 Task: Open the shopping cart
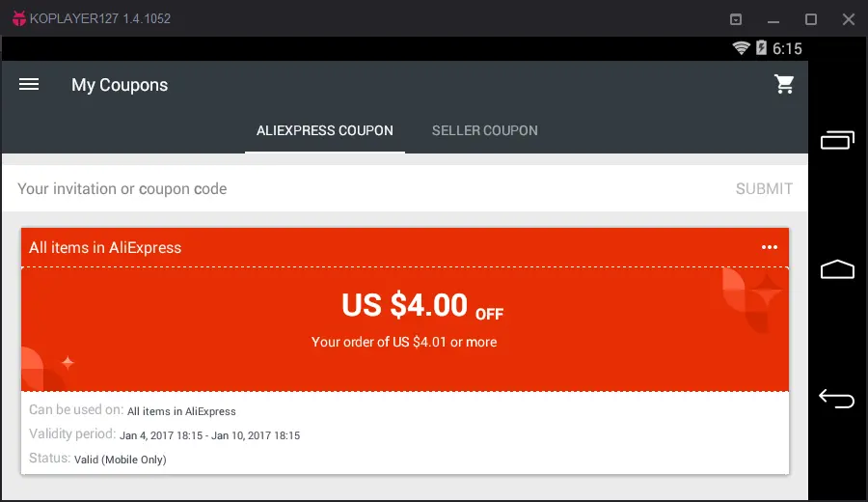point(784,84)
